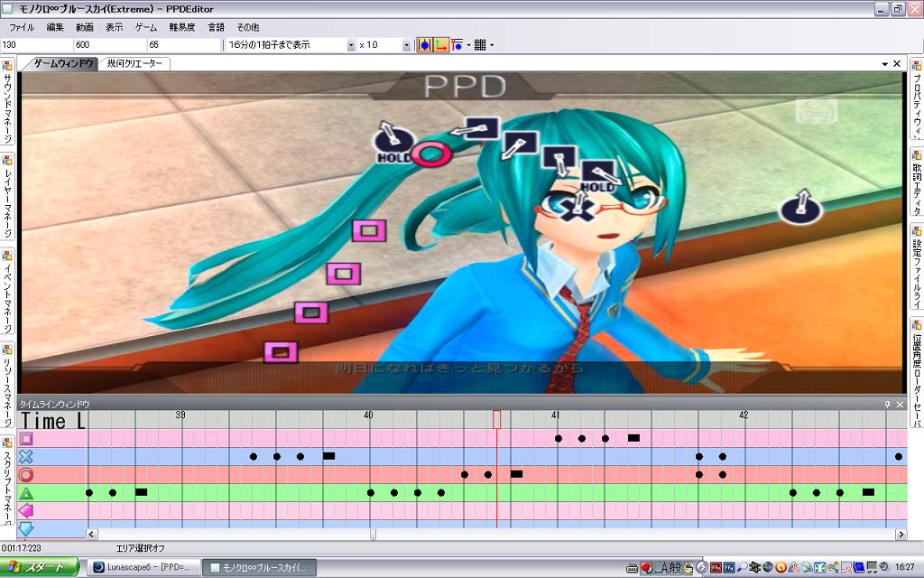Select the cross button row icon
This screenshot has width=924, height=578.
(26, 457)
